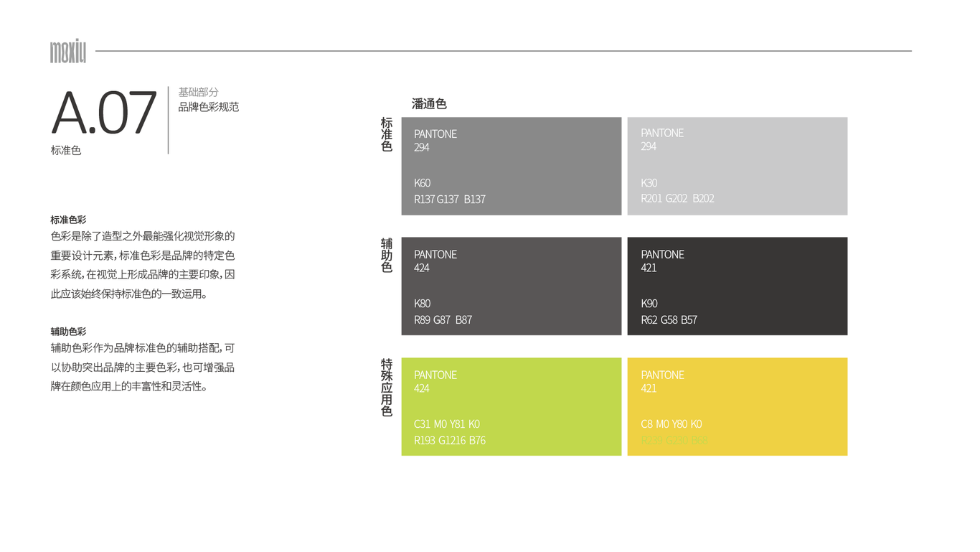Click the line starting 辅助色彩作为品牌标准色

tap(143, 348)
